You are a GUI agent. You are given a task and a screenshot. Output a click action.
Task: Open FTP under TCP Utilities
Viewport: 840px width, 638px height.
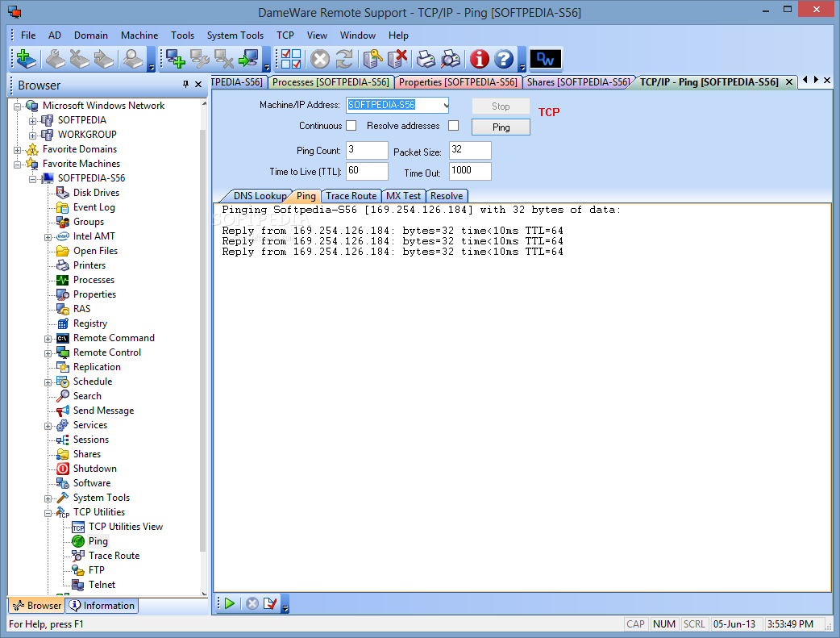point(97,570)
